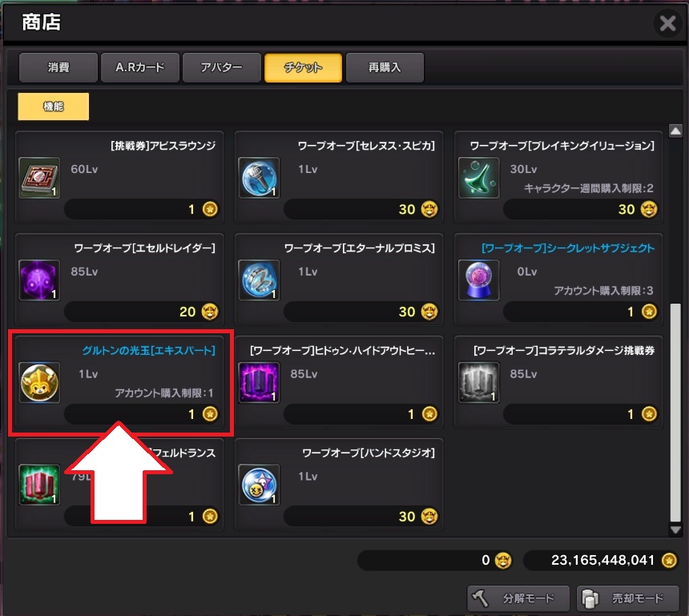Select the バンドスタジオ warp orb icon

(259, 485)
